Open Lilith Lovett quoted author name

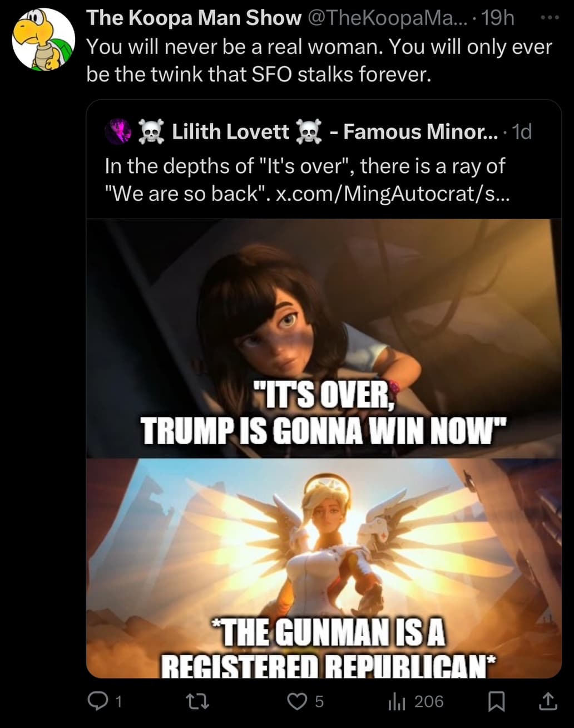(x=231, y=131)
